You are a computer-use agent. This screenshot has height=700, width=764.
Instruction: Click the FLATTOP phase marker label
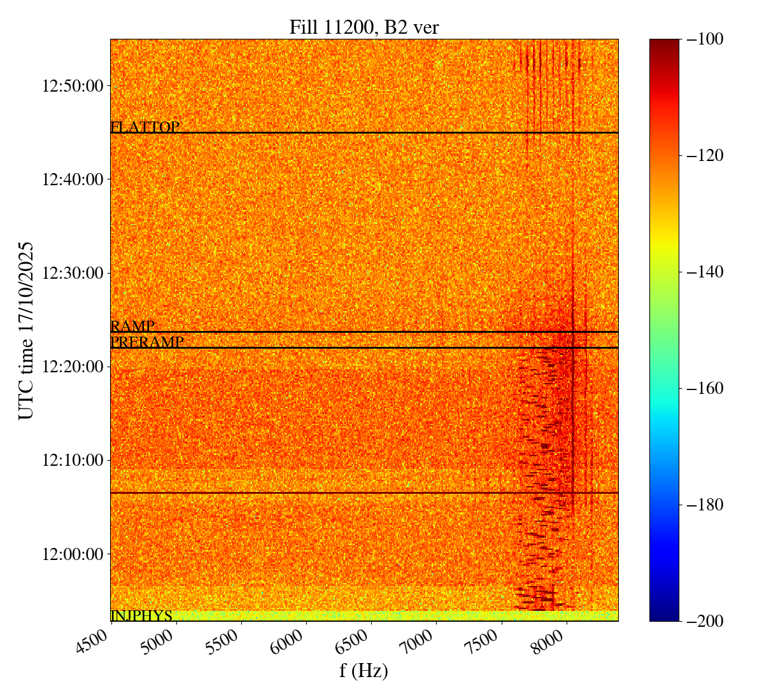pos(145,127)
